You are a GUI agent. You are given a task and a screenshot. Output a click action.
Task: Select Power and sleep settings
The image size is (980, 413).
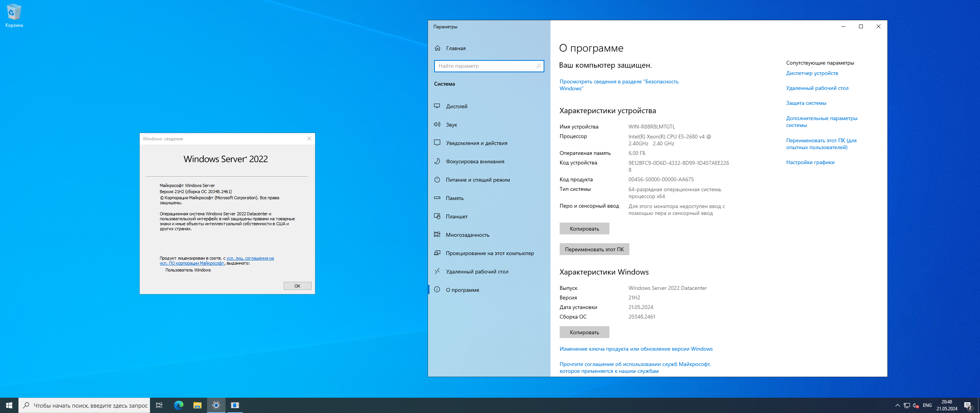point(477,180)
